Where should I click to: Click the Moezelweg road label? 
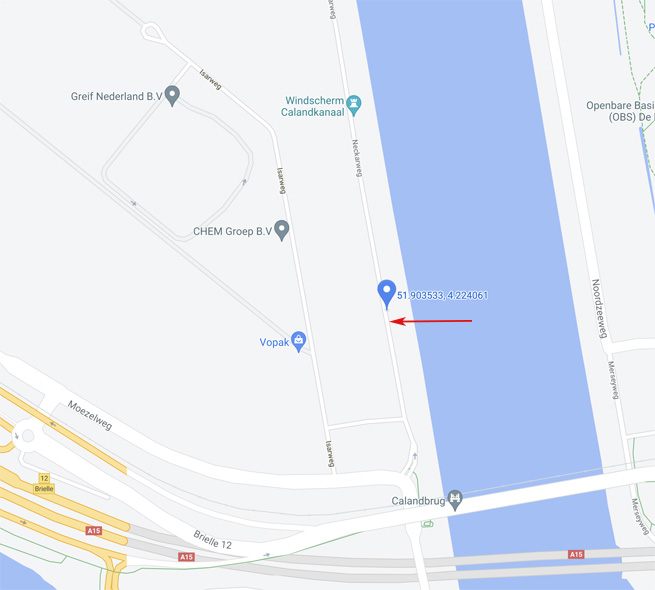(90, 415)
